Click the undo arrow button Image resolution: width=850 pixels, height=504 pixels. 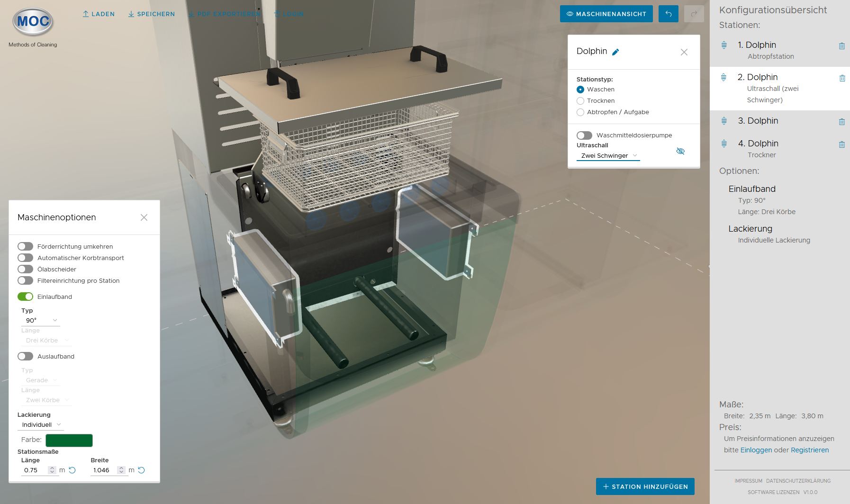click(668, 14)
